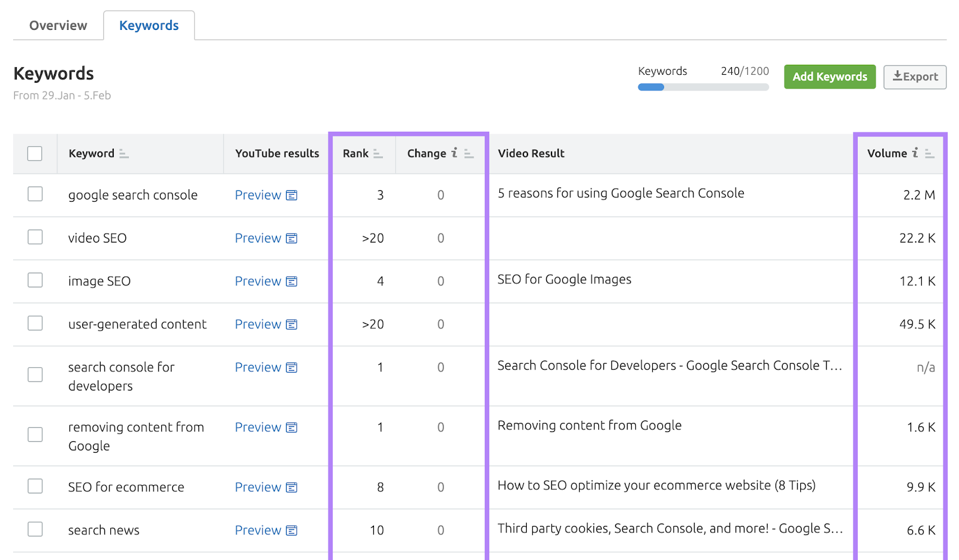Sort keywords with the Volume sort icon

tap(928, 154)
